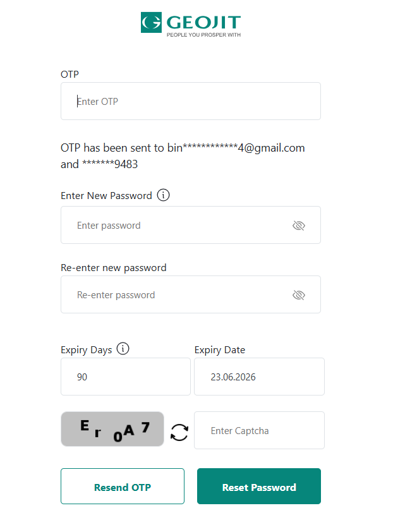Refresh the captcha image
The height and width of the screenshot is (532, 405).
[x=179, y=432]
